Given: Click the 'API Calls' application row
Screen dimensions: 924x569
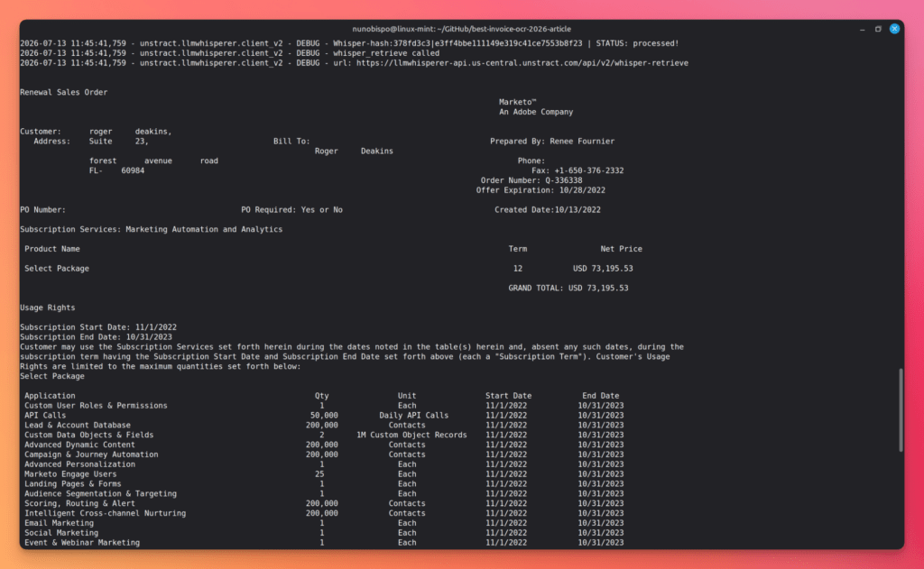Looking at the screenshot, I should (x=324, y=416).
